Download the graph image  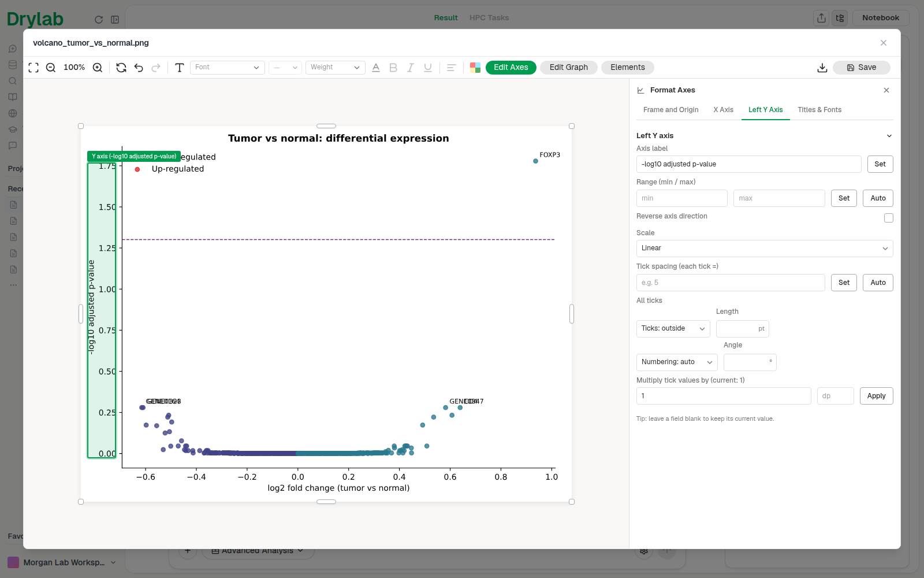click(x=822, y=68)
